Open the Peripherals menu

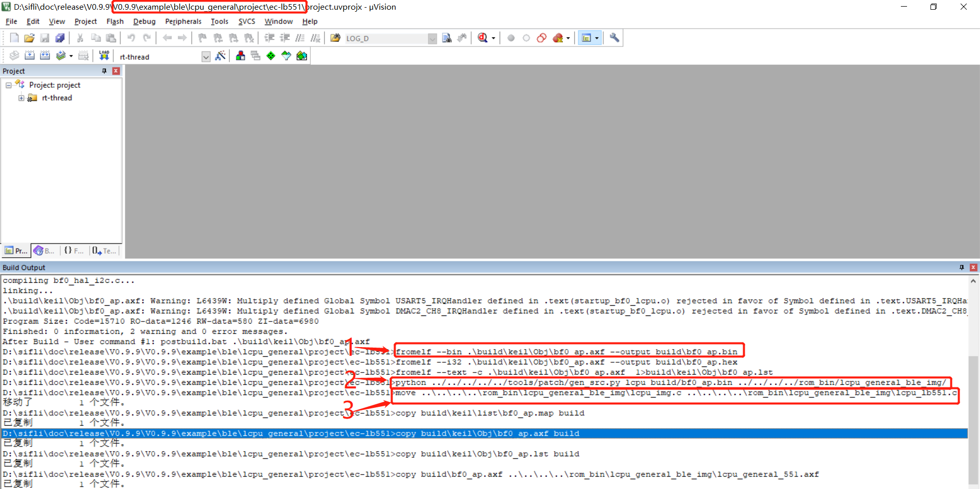[x=183, y=21]
